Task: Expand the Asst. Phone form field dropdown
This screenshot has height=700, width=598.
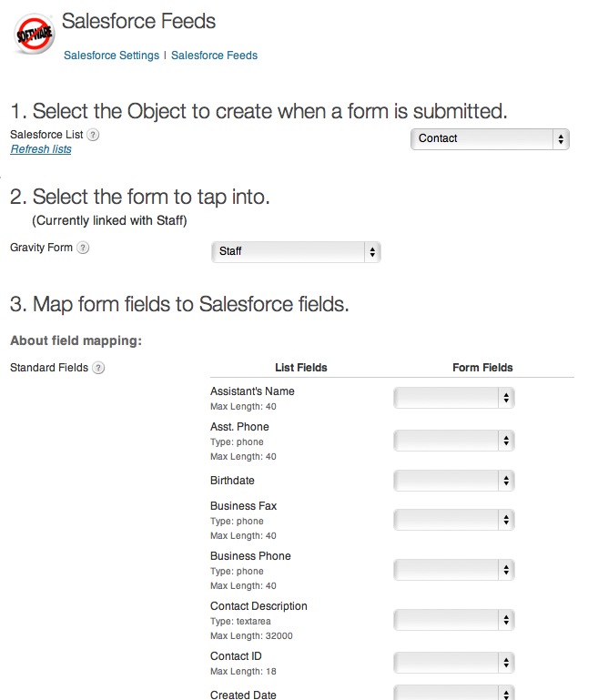Action: pos(454,441)
